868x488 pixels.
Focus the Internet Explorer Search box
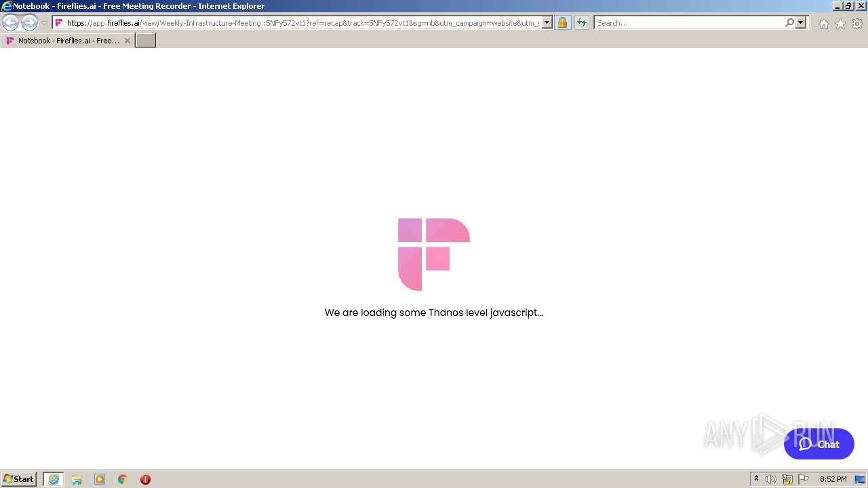(x=689, y=23)
